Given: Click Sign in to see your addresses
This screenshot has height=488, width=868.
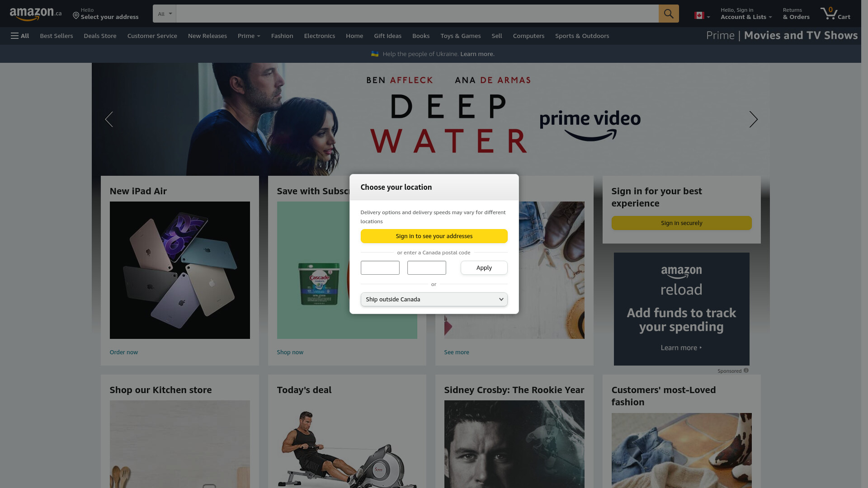Looking at the screenshot, I should pyautogui.click(x=434, y=236).
